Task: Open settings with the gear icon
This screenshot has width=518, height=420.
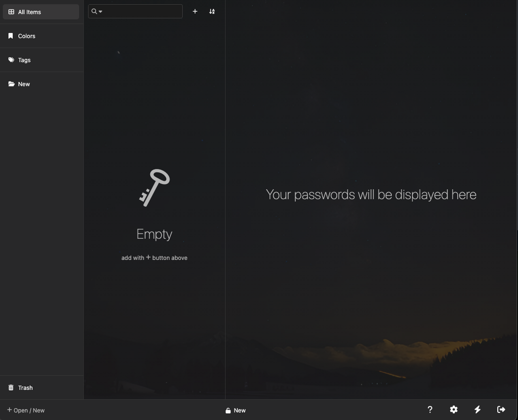Action: (x=453, y=410)
